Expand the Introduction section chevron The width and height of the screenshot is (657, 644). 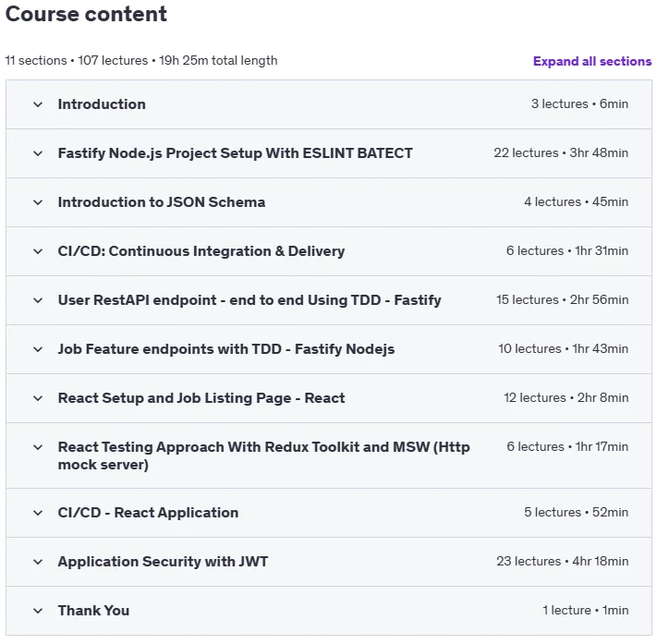pyautogui.click(x=38, y=104)
